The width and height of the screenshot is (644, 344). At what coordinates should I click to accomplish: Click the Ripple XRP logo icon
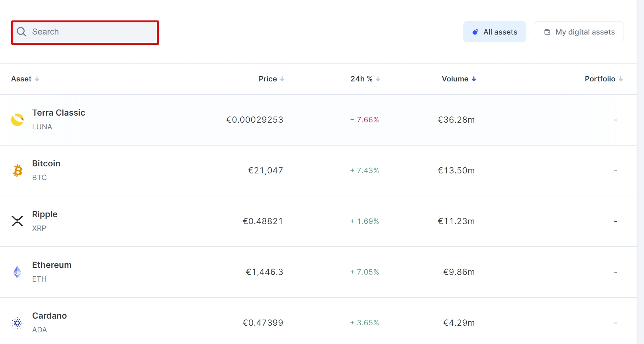click(17, 221)
